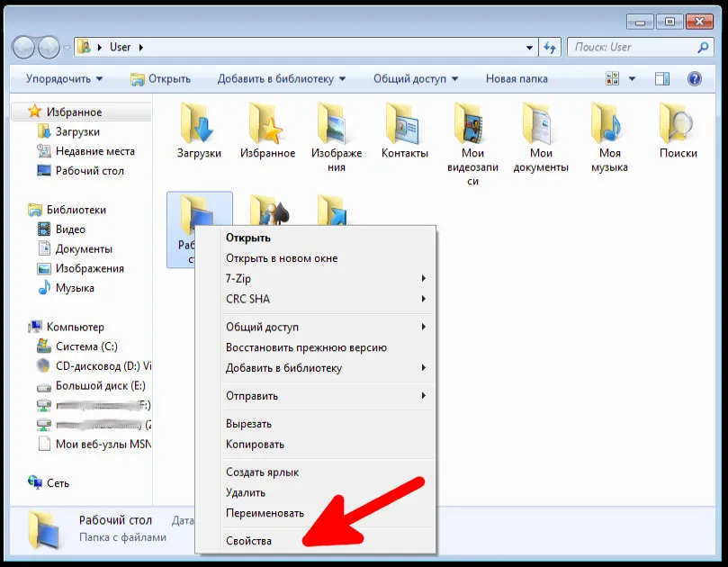Click the user folder icon in address bar
Screen dimensions: 728x567
click(84, 47)
